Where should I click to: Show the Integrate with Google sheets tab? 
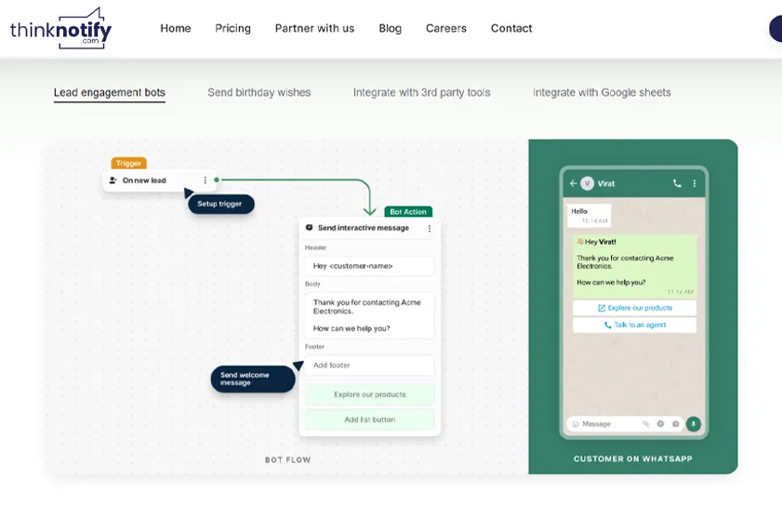pyautogui.click(x=602, y=93)
